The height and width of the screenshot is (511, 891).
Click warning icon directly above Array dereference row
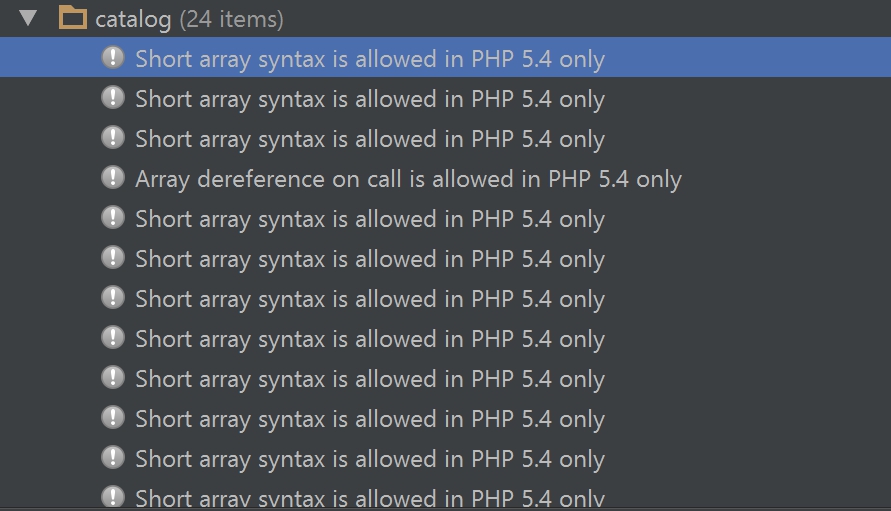click(x=114, y=138)
